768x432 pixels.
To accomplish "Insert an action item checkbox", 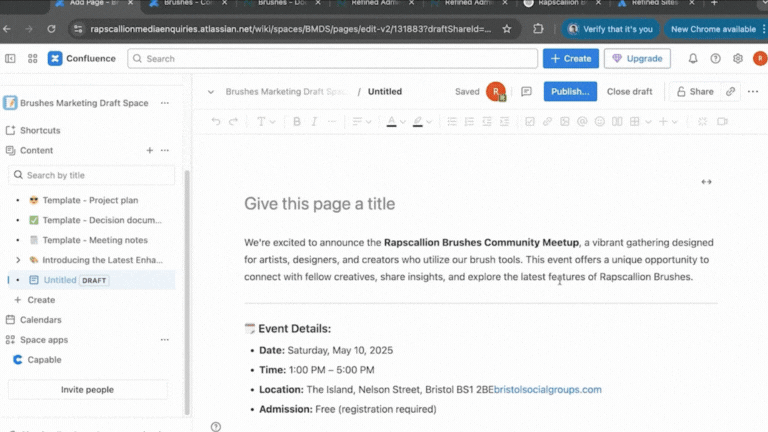I will (529, 121).
